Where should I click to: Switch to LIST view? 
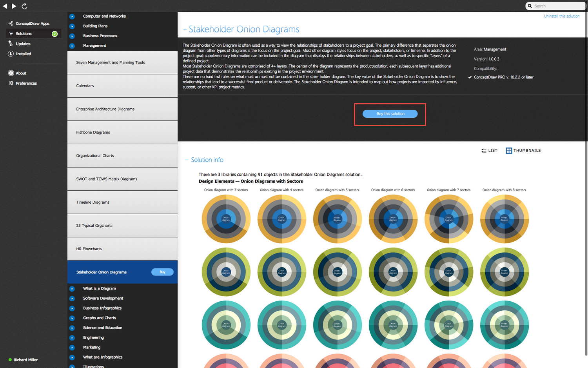(x=489, y=151)
